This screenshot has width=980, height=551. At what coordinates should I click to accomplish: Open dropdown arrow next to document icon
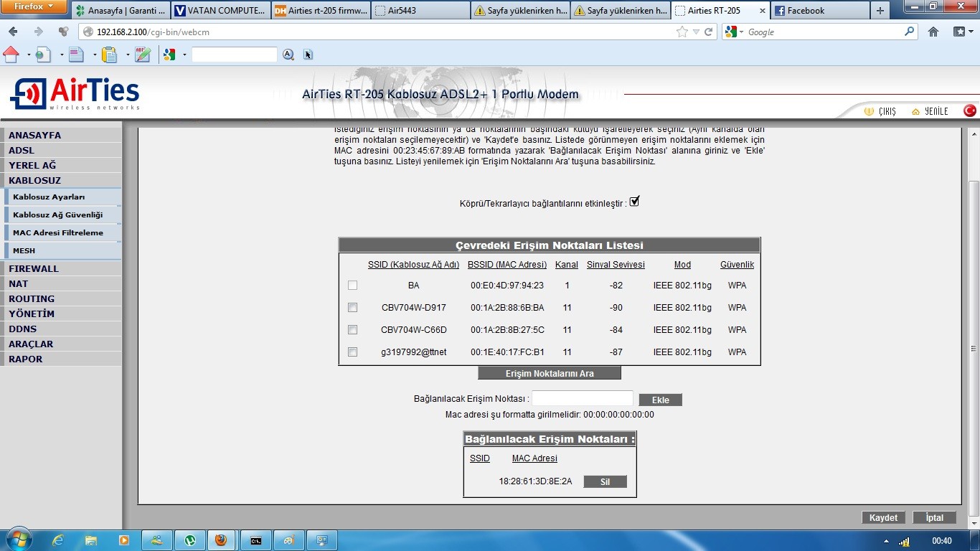pos(95,55)
